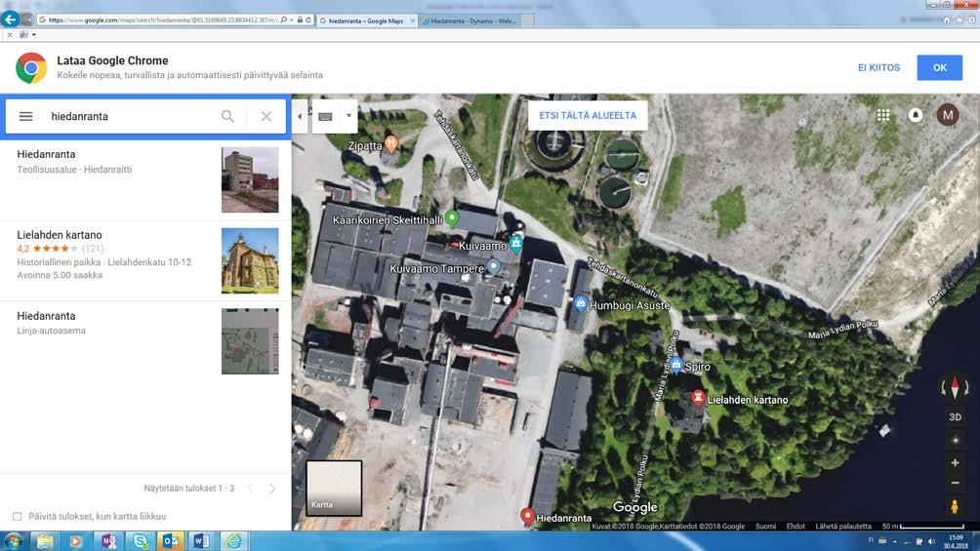
Task: Zoom out with minus button
Action: pyautogui.click(x=955, y=483)
